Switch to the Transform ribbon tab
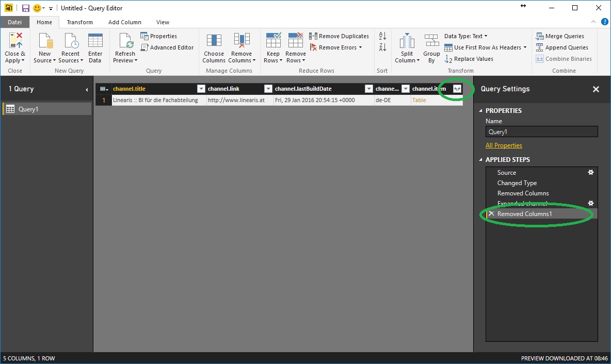 pos(79,22)
